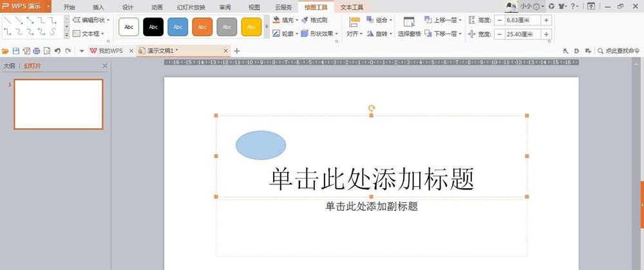Image resolution: width=644 pixels, height=270 pixels.
Task: Click the 编辑形状 edit shape tool
Action: click(x=90, y=21)
